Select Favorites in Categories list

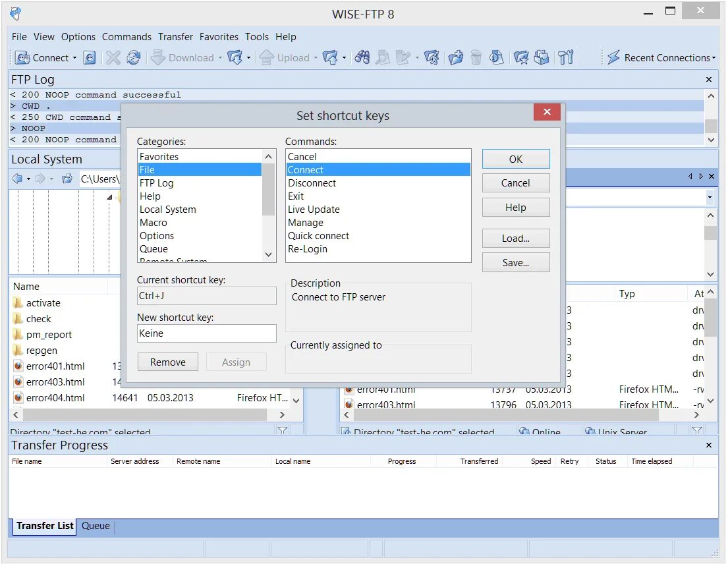(x=200, y=156)
